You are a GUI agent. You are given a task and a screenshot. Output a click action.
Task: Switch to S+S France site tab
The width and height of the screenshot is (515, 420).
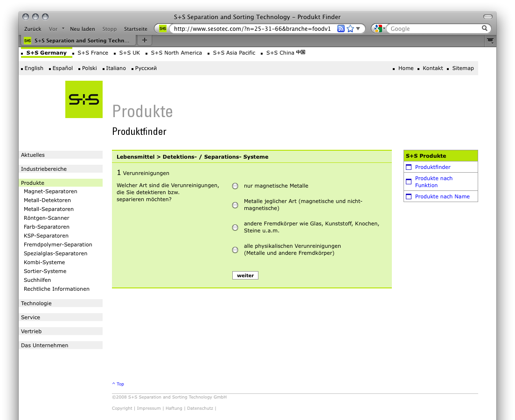pyautogui.click(x=93, y=53)
